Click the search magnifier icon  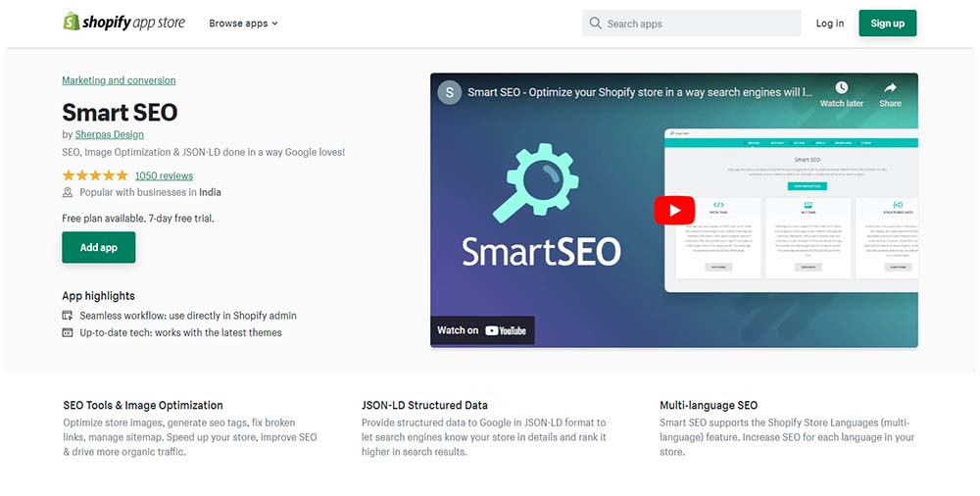(595, 24)
